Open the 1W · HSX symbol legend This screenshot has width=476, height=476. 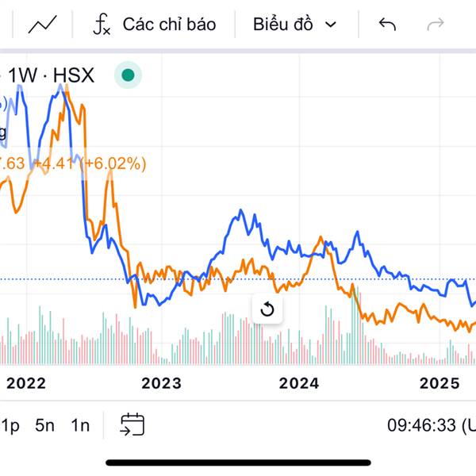click(52, 75)
